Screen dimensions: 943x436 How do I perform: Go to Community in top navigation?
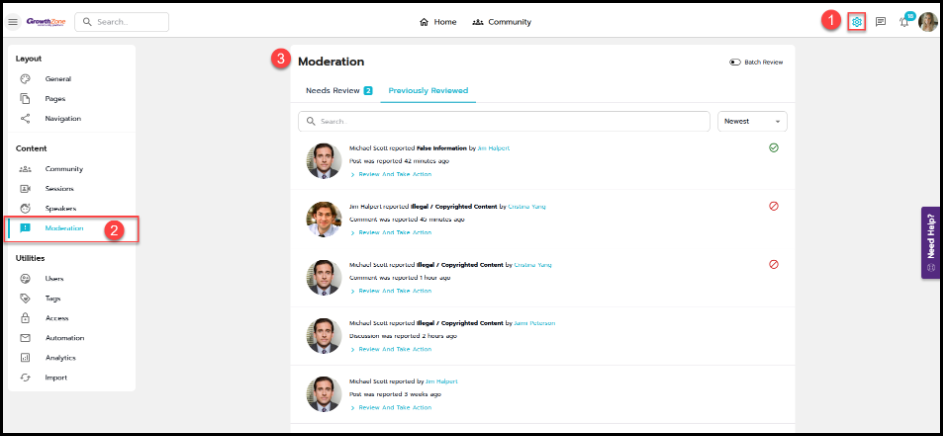pyautogui.click(x=501, y=22)
